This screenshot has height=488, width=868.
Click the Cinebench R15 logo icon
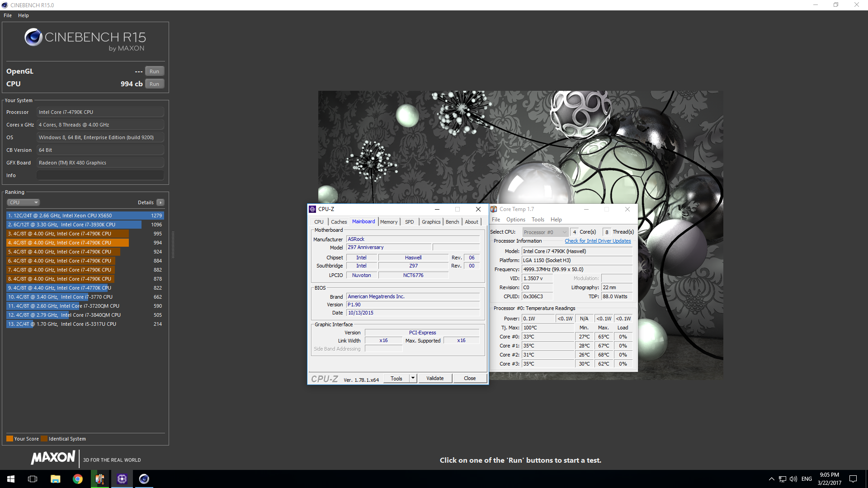click(x=33, y=37)
